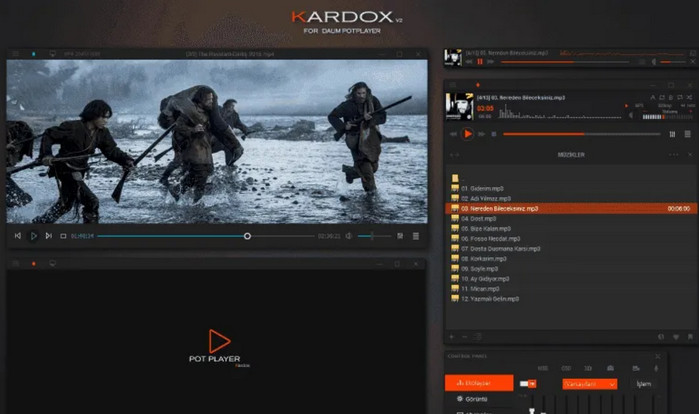699x414 pixels.
Task: Open main menu of empty bottom player
Action: [16, 264]
